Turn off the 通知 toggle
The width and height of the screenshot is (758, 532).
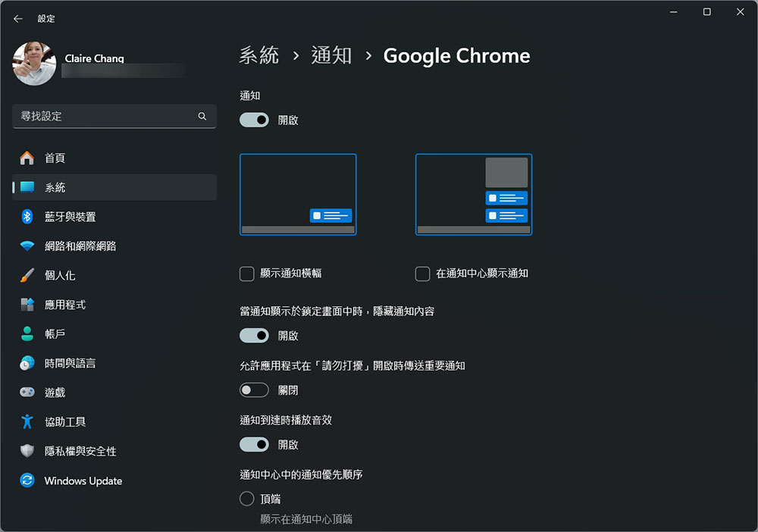tap(254, 120)
